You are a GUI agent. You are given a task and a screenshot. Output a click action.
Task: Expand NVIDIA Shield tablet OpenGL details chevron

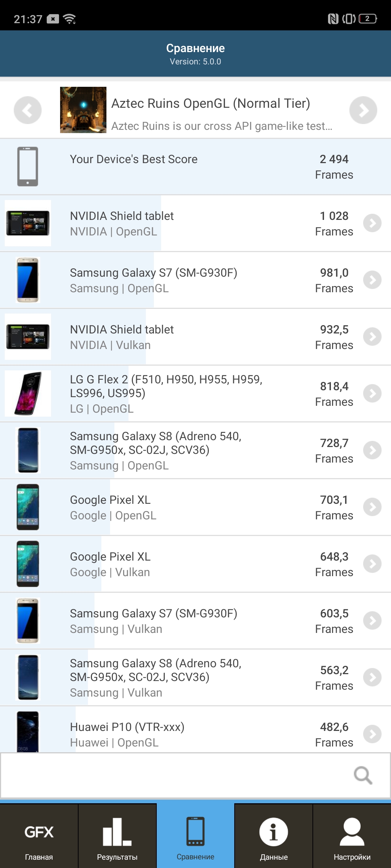pyautogui.click(x=372, y=223)
